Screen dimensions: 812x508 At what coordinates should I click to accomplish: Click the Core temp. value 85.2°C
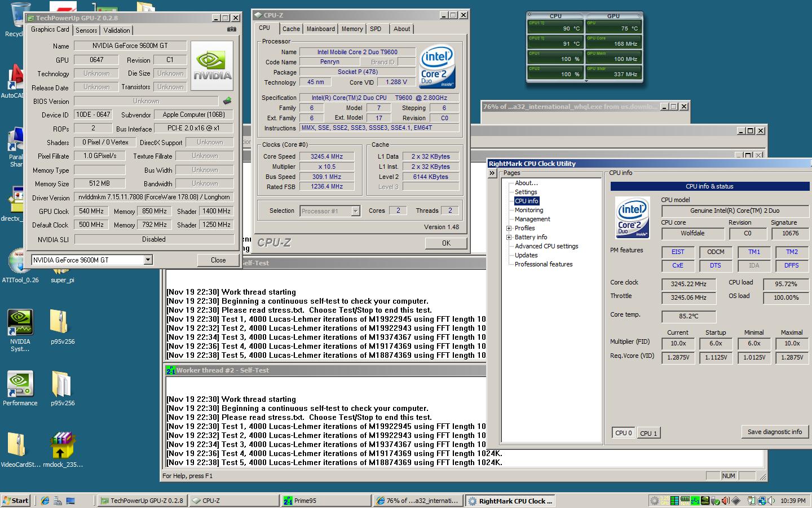tap(689, 316)
